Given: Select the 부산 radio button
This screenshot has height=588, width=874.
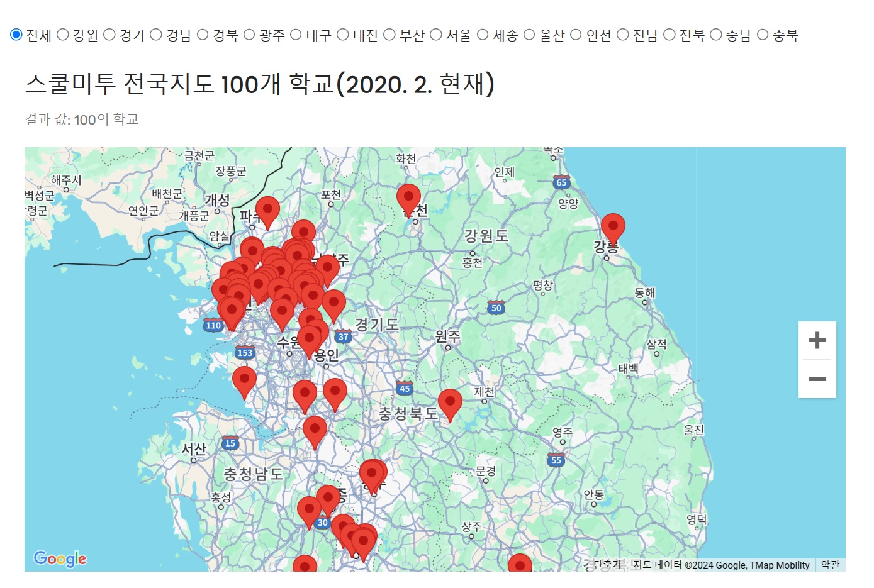Looking at the screenshot, I should 389,35.
